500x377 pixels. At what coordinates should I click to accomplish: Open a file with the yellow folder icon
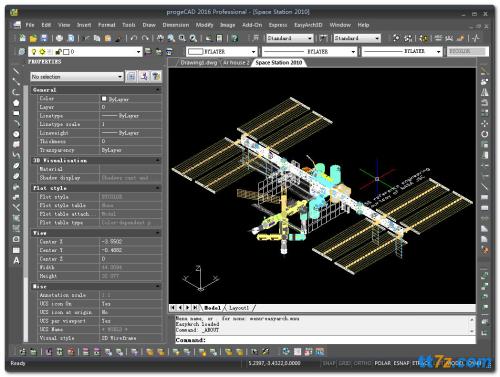33,38
